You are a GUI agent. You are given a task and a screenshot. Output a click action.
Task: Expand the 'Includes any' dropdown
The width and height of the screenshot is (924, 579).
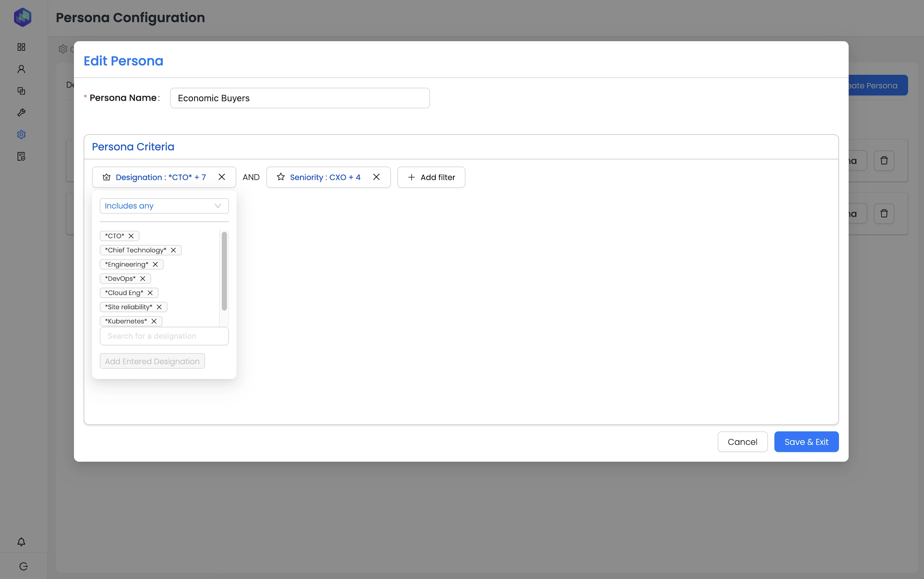(164, 206)
